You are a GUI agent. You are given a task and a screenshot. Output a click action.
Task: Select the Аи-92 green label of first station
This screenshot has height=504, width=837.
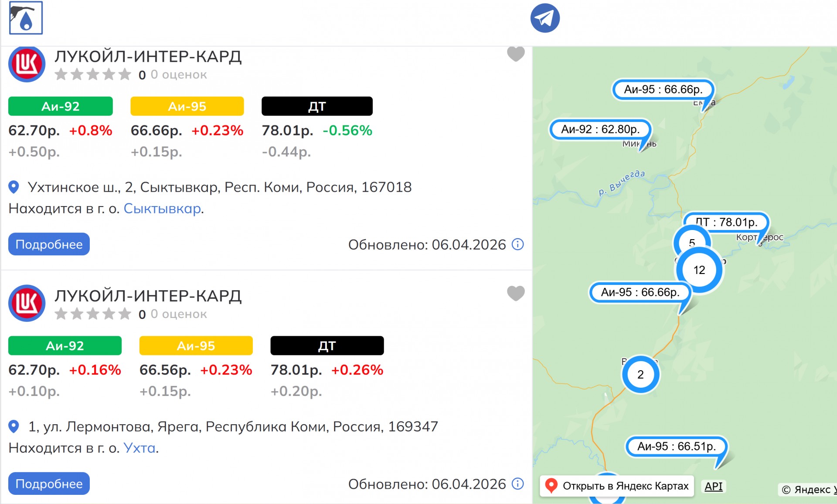tap(61, 106)
